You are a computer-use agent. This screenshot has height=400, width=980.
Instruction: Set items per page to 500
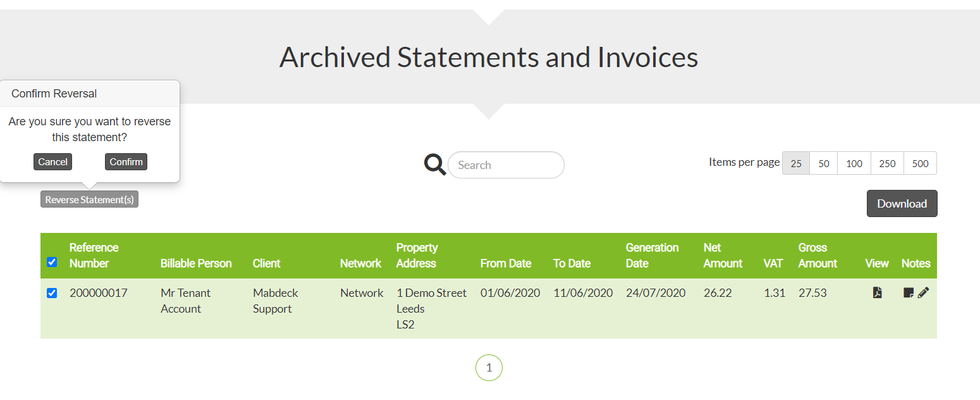coord(920,163)
